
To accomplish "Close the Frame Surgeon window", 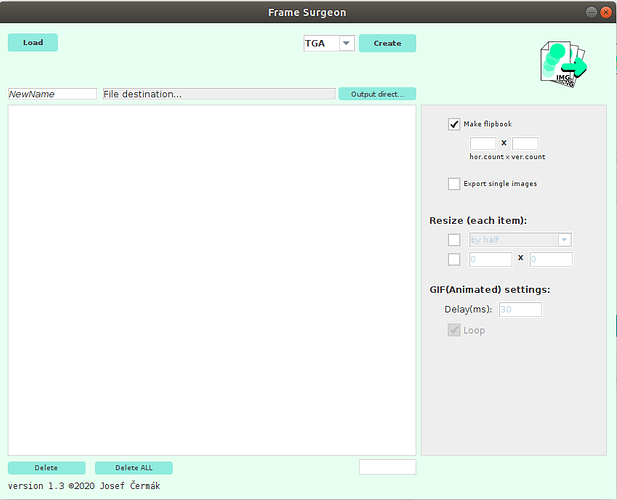I will [x=606, y=12].
